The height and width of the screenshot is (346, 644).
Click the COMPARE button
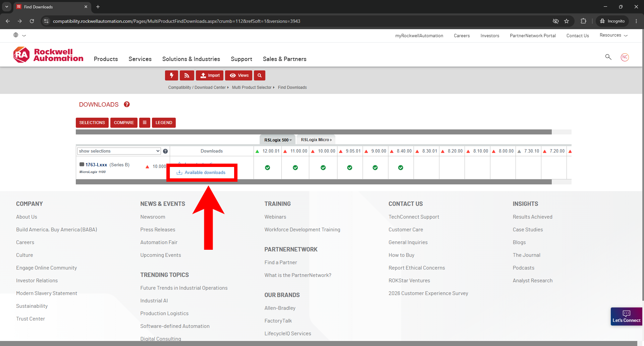pyautogui.click(x=124, y=123)
